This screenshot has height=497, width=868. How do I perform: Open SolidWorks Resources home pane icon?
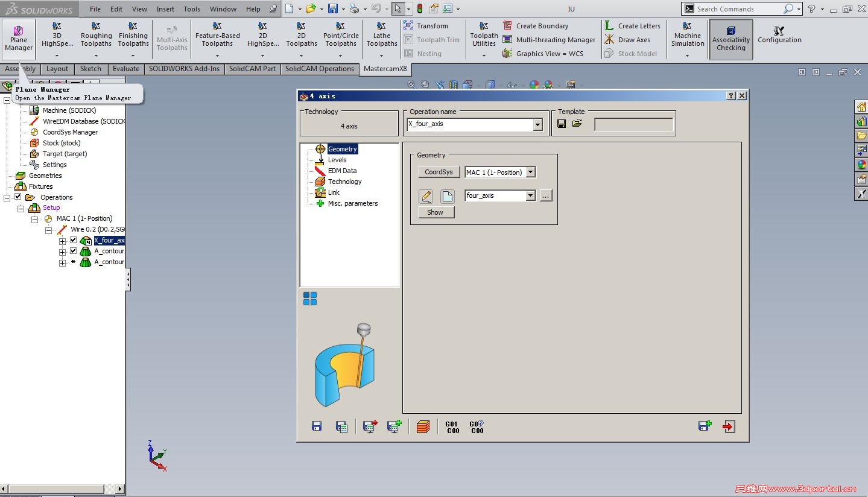pyautogui.click(x=861, y=107)
